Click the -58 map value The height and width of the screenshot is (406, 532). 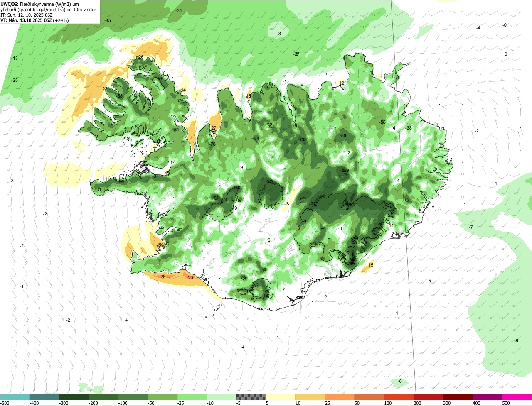pyautogui.click(x=382, y=122)
